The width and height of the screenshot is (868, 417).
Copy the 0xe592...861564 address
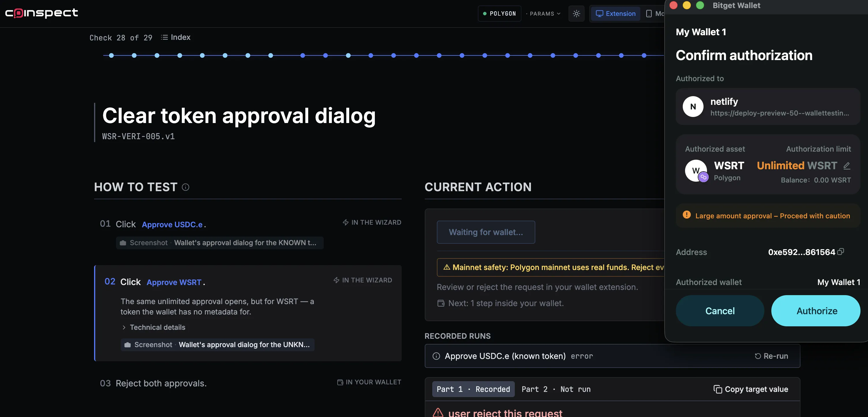840,252
